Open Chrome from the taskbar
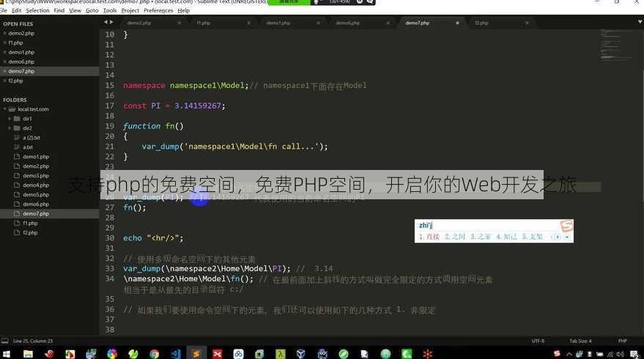644x359 pixels. (154, 354)
